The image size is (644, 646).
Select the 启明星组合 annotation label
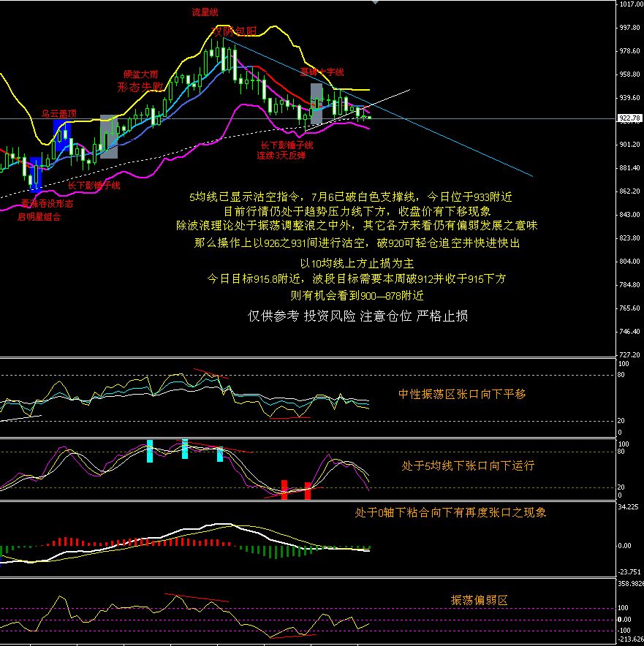click(x=39, y=217)
